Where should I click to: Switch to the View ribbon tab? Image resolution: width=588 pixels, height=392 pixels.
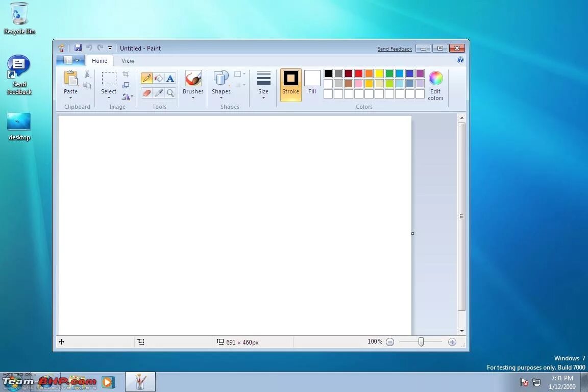pyautogui.click(x=128, y=60)
